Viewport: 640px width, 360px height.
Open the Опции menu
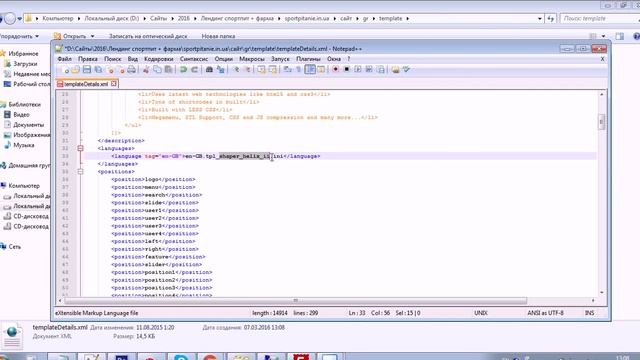coord(224,59)
